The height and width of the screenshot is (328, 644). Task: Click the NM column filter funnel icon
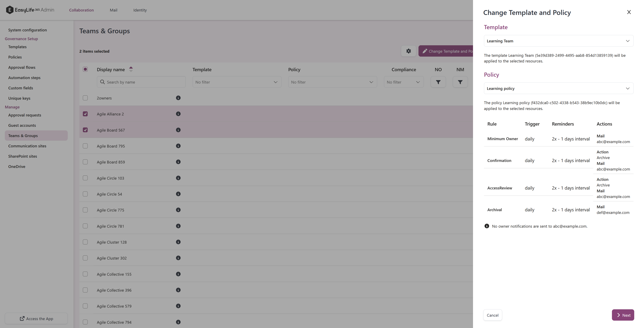(x=460, y=82)
